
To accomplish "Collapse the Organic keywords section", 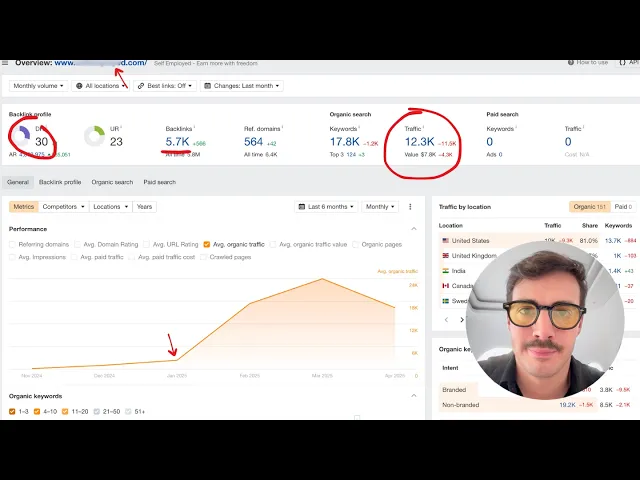I will tap(414, 396).
